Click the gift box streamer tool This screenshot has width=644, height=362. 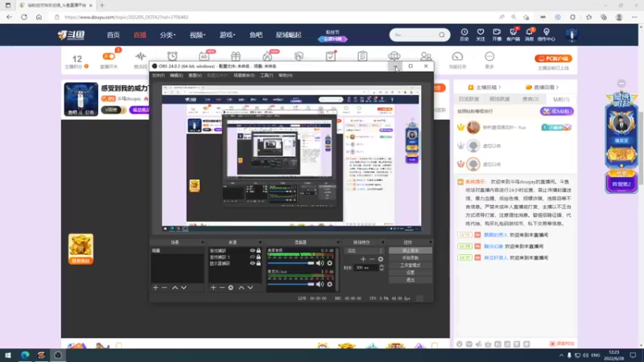click(x=235, y=56)
